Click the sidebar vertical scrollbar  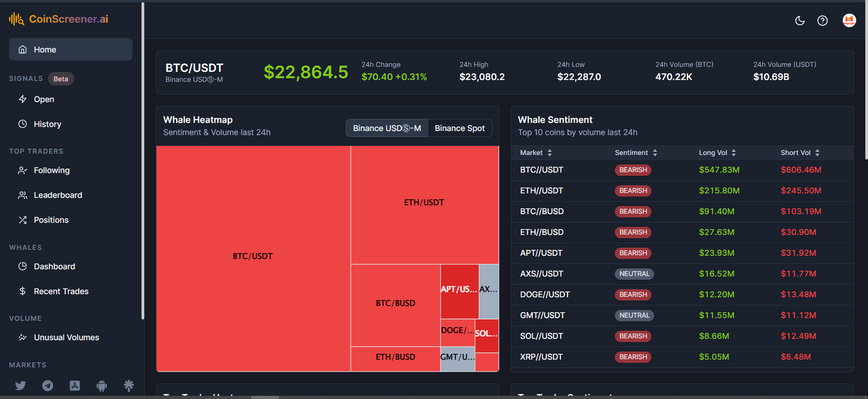pos(143,161)
